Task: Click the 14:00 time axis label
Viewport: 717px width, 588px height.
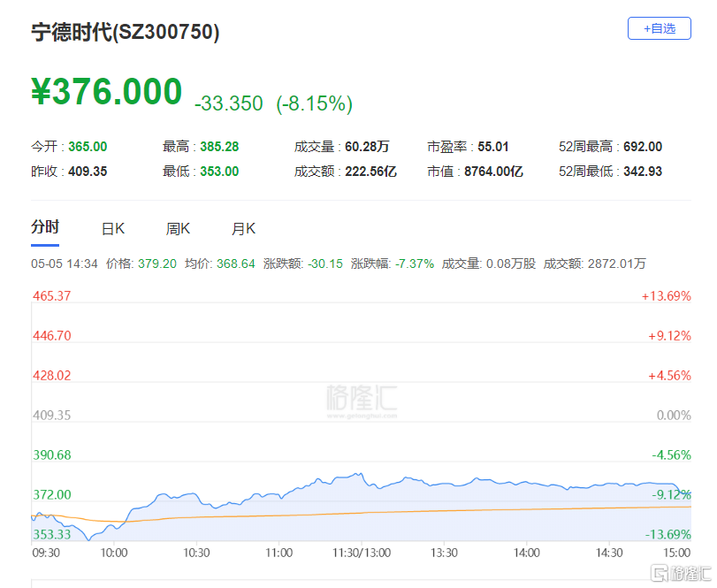Action: coord(526,553)
